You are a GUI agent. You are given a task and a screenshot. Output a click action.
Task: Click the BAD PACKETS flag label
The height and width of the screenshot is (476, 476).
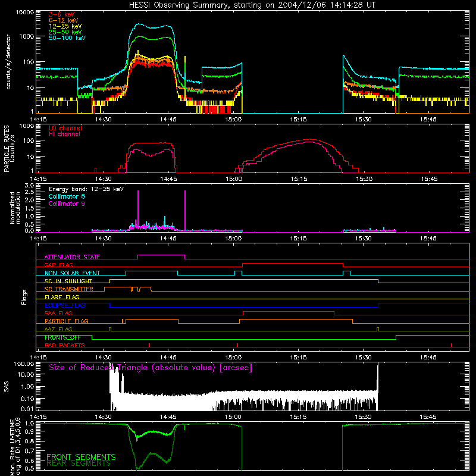point(65,345)
